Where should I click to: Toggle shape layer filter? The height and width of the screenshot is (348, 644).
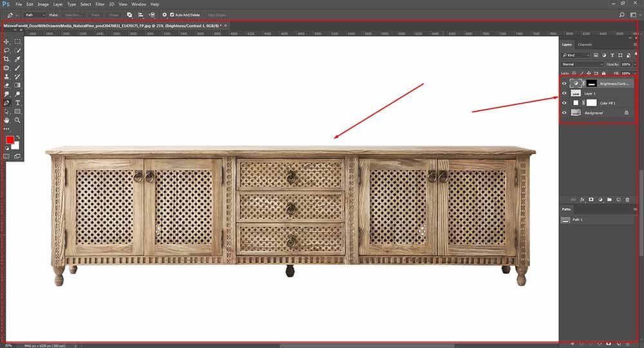(x=621, y=55)
